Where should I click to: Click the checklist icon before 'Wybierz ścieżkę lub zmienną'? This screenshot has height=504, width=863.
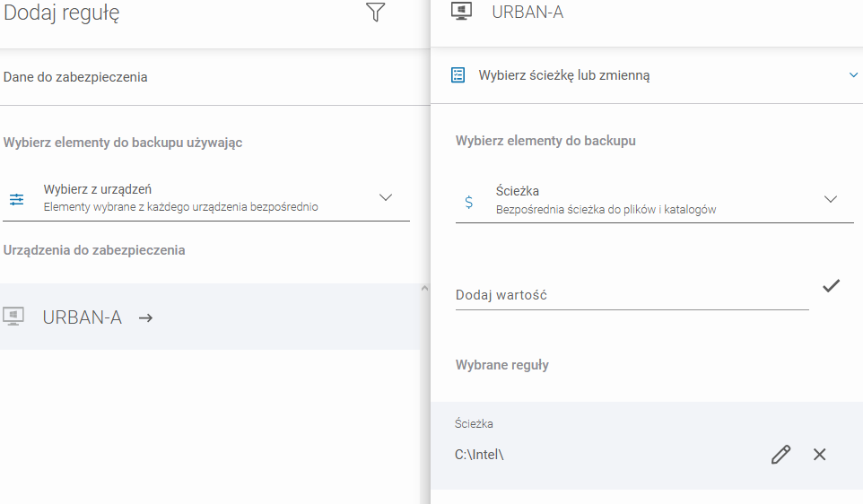point(458,75)
